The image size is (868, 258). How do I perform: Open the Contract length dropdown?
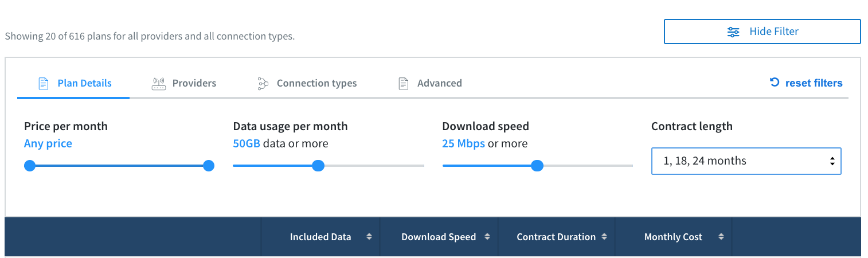(746, 161)
